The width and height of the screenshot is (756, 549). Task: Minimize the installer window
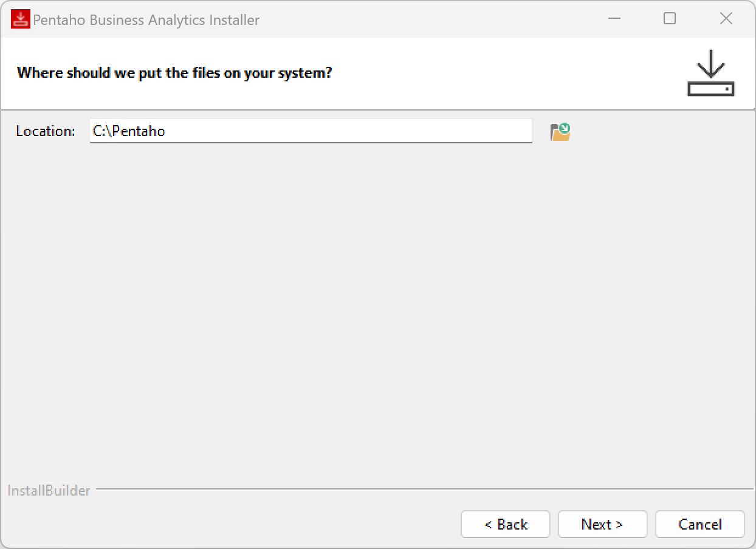(x=614, y=19)
